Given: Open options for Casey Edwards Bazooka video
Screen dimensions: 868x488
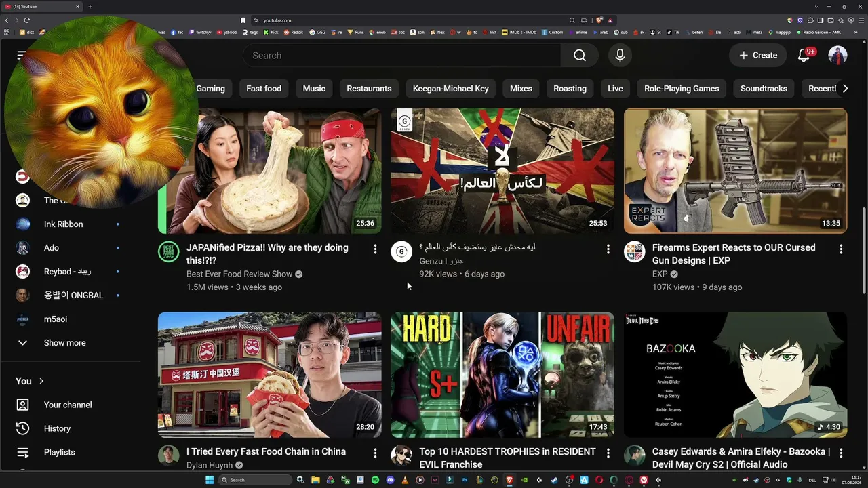Looking at the screenshot, I should 841,453.
